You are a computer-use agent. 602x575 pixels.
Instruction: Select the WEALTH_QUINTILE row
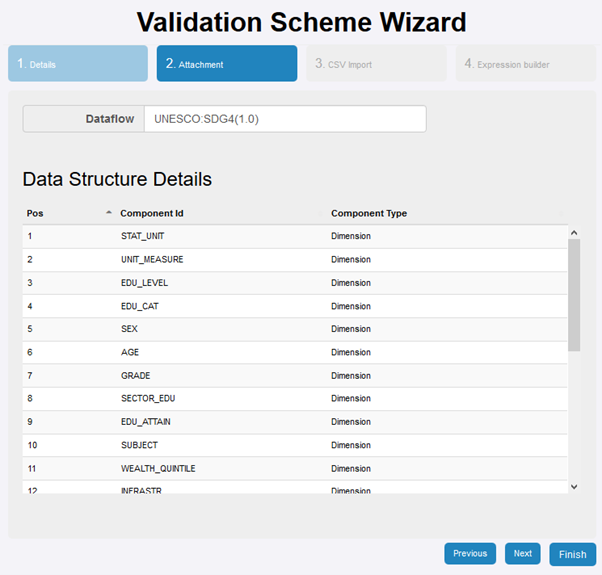160,468
